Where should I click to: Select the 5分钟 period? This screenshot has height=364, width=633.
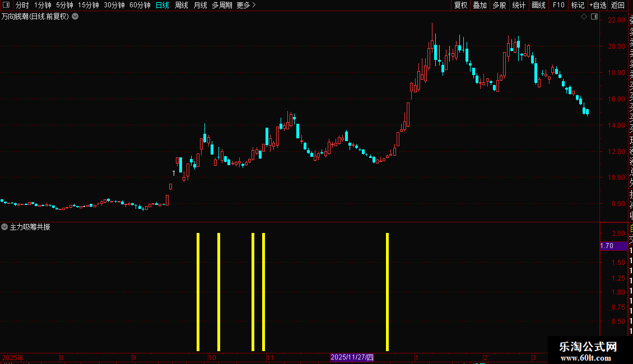click(x=64, y=5)
